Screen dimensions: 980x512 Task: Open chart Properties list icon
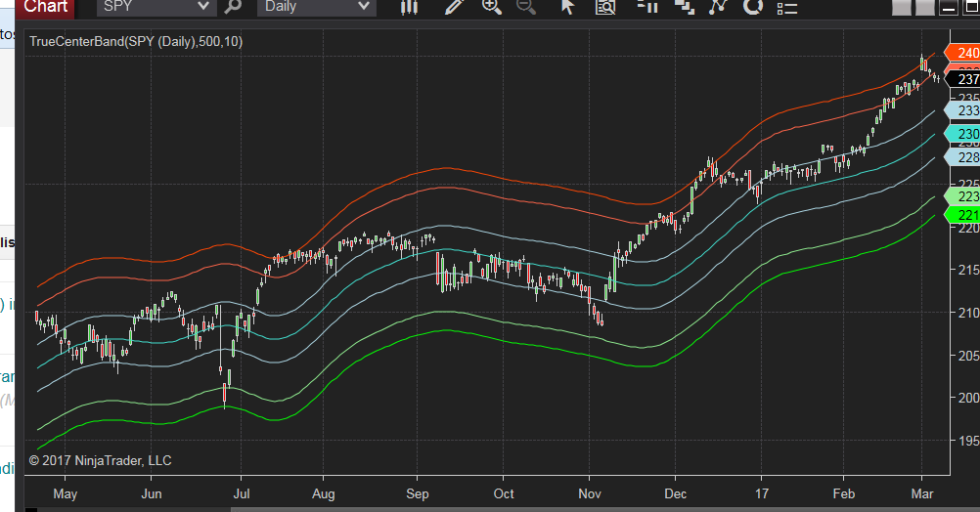(787, 8)
